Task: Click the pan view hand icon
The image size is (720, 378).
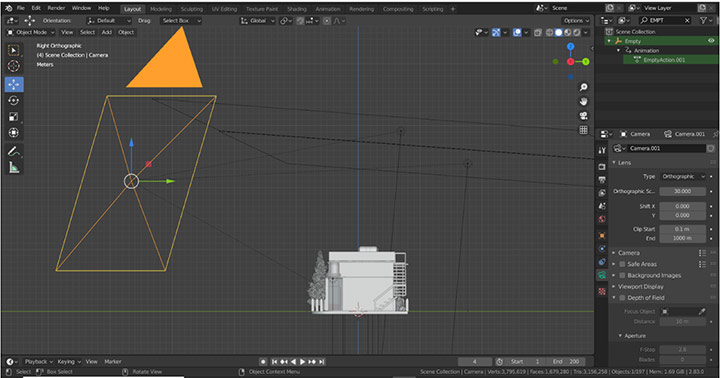Action: coord(584,102)
